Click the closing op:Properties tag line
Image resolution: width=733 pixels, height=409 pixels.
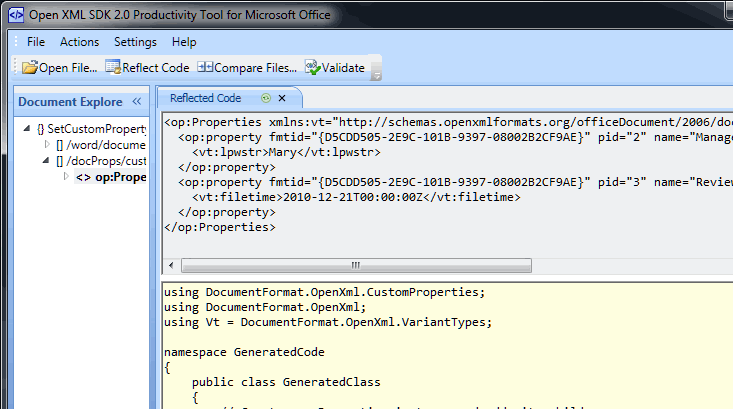tap(220, 227)
